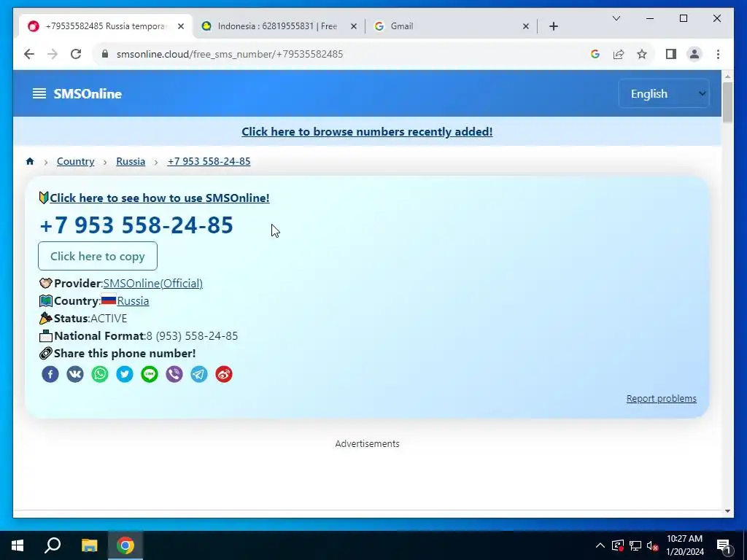Open action center notifications
The image size is (747, 560).
click(724, 545)
